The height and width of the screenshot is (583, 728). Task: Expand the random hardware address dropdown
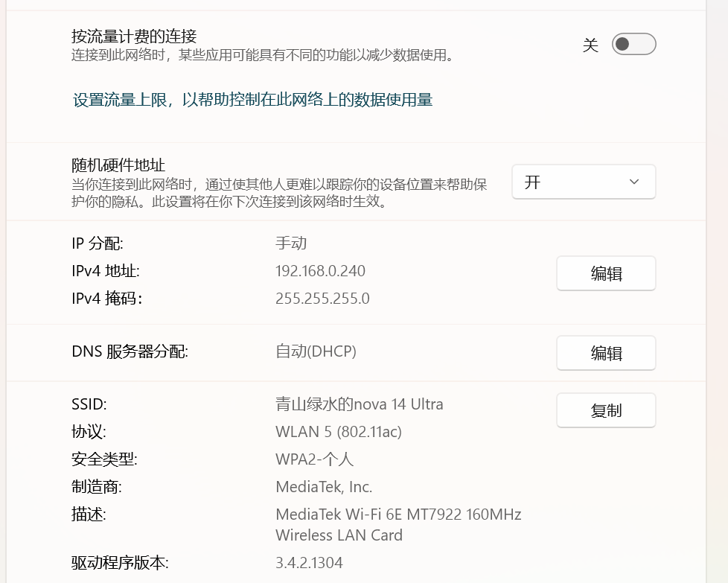pos(584,182)
